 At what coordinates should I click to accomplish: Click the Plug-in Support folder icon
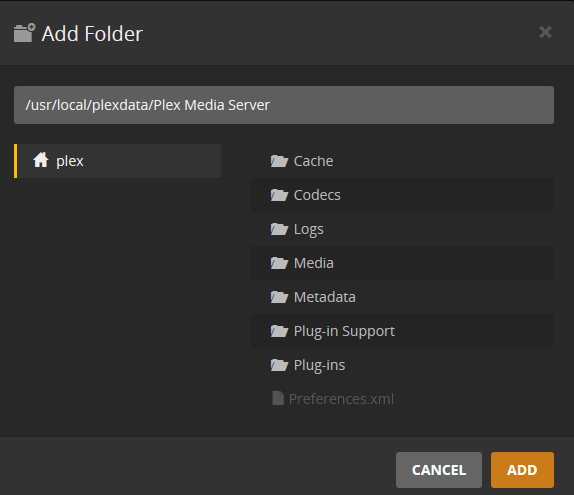(279, 331)
